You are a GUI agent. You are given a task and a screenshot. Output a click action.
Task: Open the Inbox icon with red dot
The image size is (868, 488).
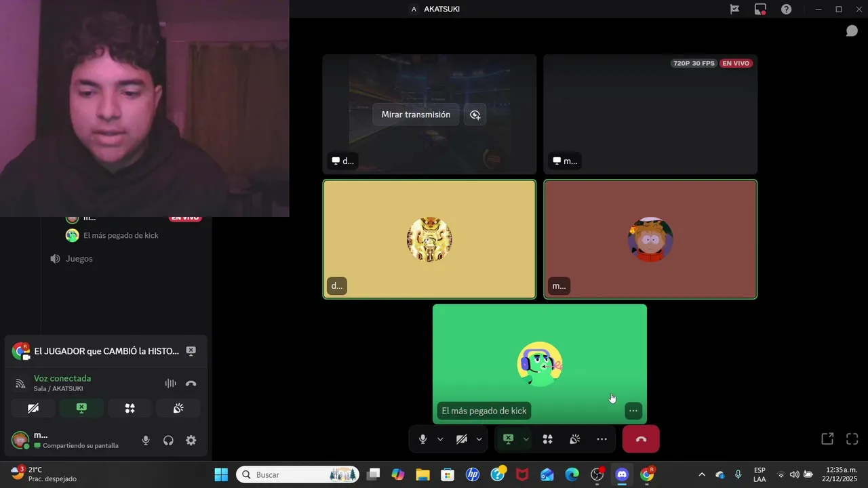(760, 9)
